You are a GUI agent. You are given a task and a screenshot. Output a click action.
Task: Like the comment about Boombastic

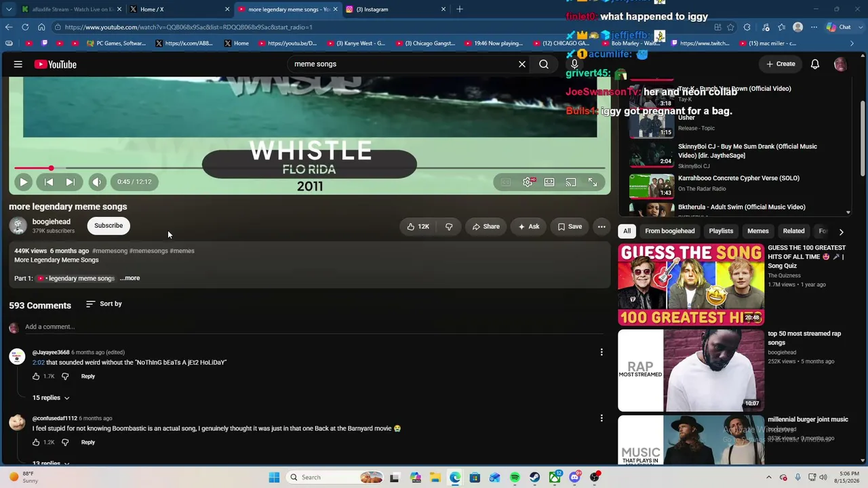[36, 442]
